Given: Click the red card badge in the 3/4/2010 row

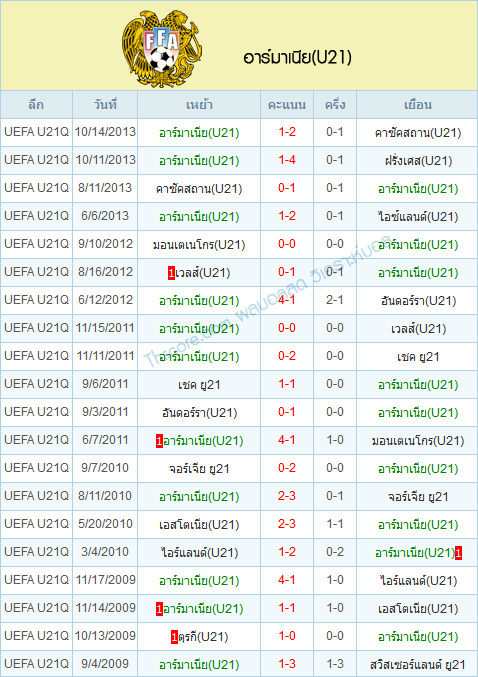Looking at the screenshot, I should point(458,553).
